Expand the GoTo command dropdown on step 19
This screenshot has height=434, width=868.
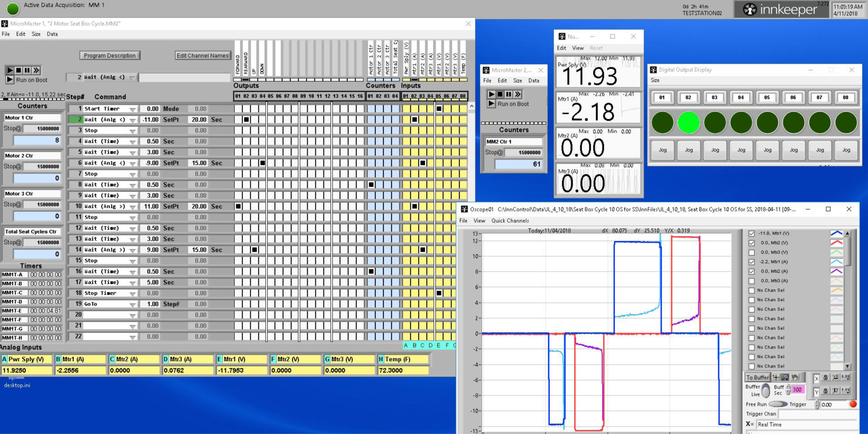coord(133,305)
